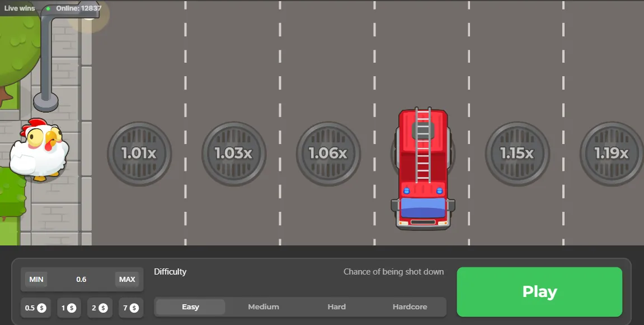Set bet to maximum with MAX
This screenshot has width=644, height=325.
pos(127,280)
